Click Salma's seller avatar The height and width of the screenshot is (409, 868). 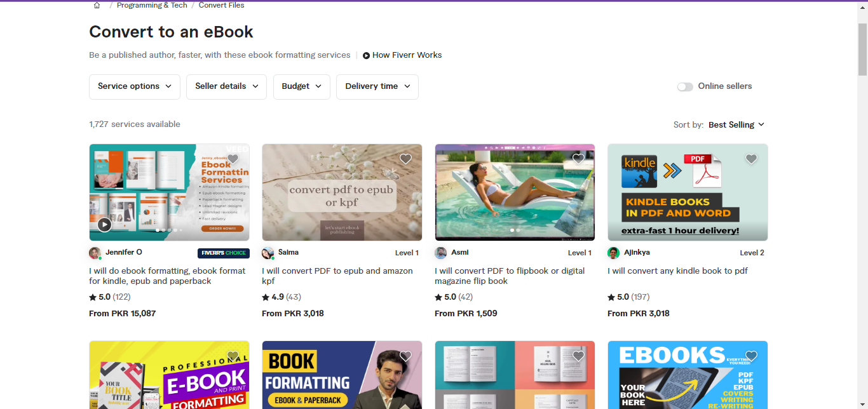[x=268, y=253]
